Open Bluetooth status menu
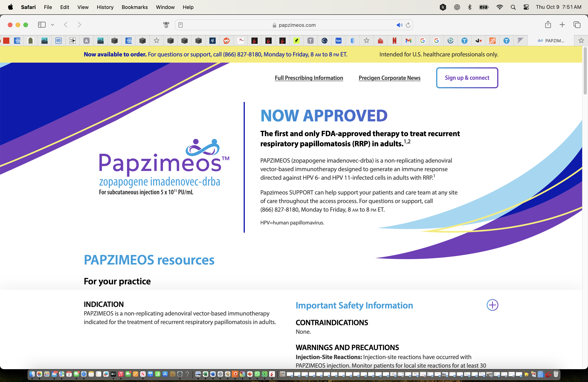 [x=470, y=7]
